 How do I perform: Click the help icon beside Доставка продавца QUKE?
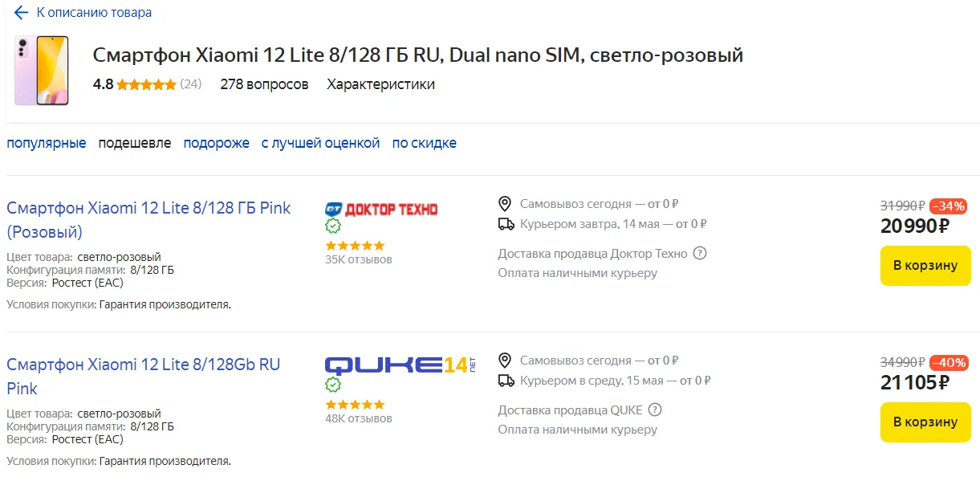(x=655, y=410)
